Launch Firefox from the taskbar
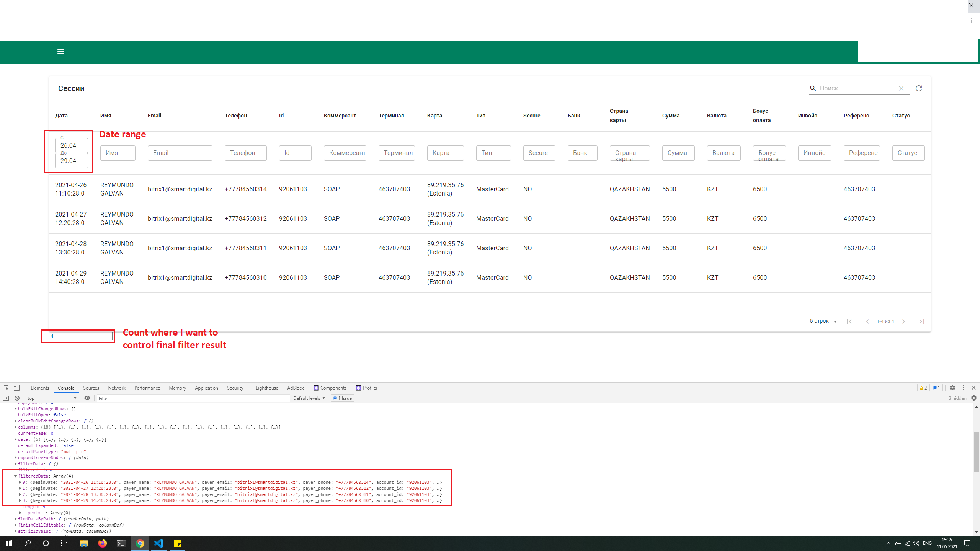Viewport: 980px width, 551px height. 102,543
